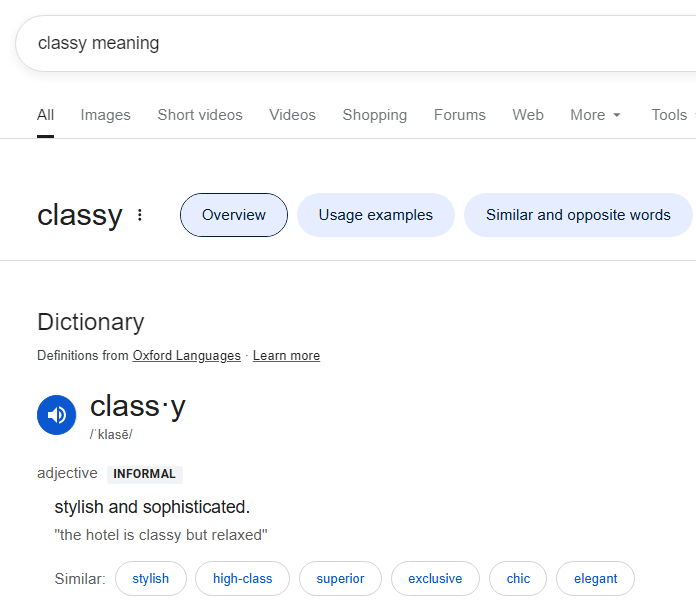Select the Overview chip
The image size is (696, 611).
pyautogui.click(x=234, y=215)
